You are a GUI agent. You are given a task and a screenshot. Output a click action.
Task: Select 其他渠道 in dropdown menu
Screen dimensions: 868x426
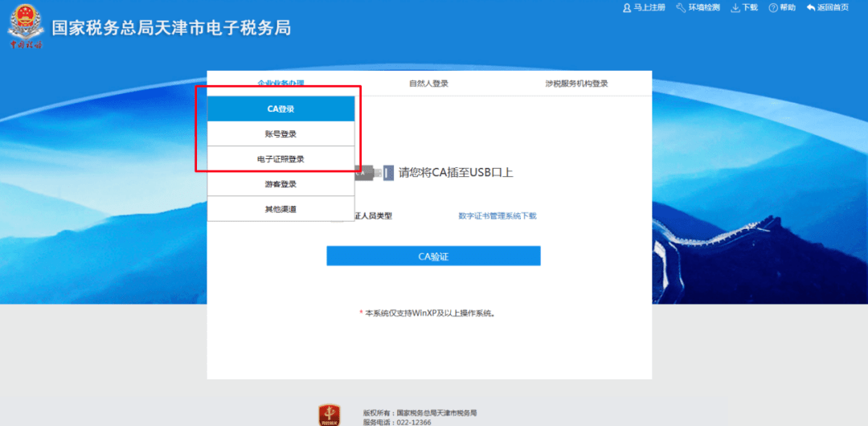pyautogui.click(x=280, y=209)
